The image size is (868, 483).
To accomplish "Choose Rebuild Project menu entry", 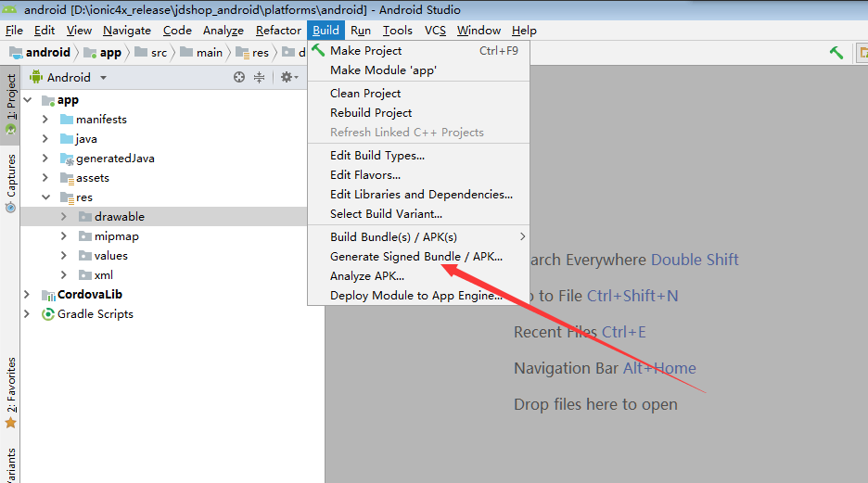I will coord(418,113).
